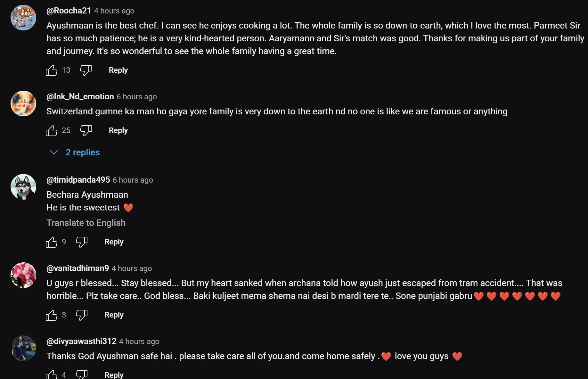Reply to @Roocha21's comment

coord(118,70)
